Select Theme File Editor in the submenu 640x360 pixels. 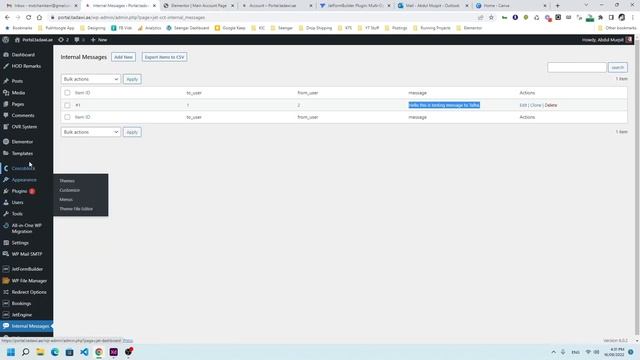click(76, 209)
